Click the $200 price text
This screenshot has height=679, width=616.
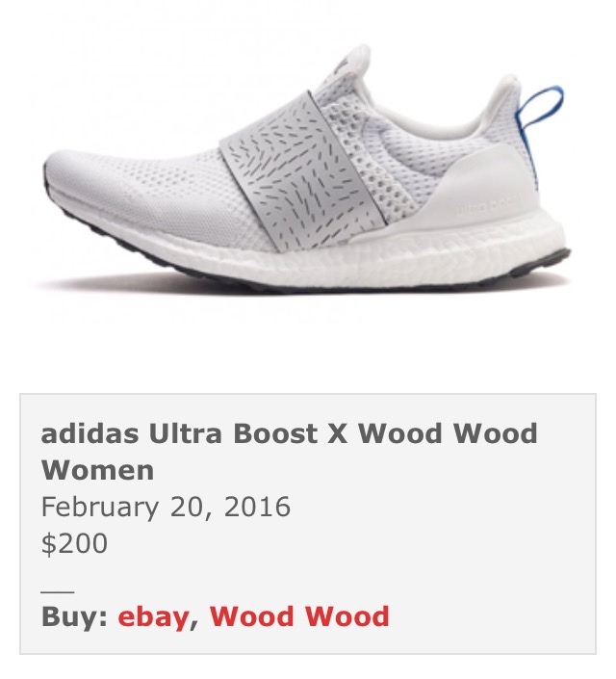click(x=74, y=543)
